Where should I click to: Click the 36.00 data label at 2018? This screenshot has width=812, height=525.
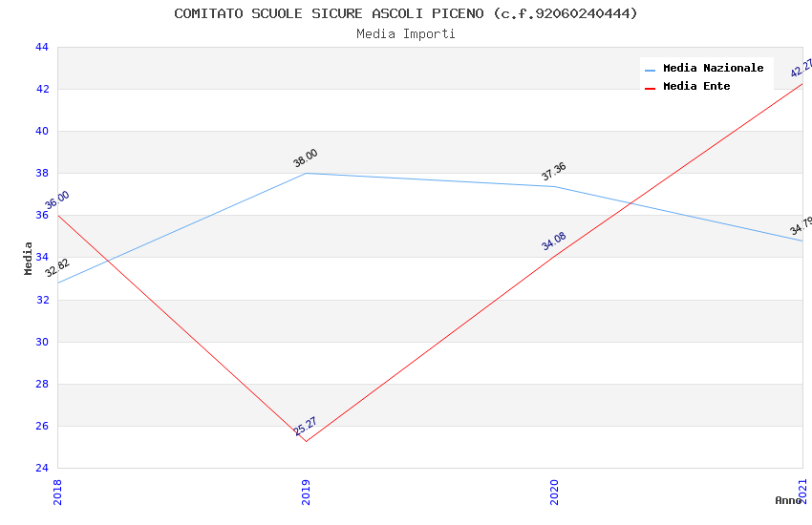(57, 200)
